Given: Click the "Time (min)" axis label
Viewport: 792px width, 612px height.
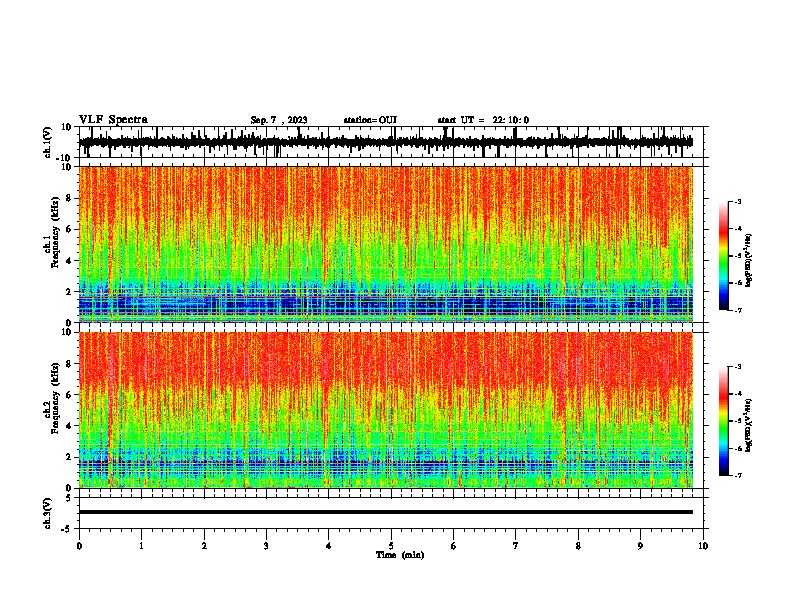Looking at the screenshot, I should pyautogui.click(x=400, y=555).
